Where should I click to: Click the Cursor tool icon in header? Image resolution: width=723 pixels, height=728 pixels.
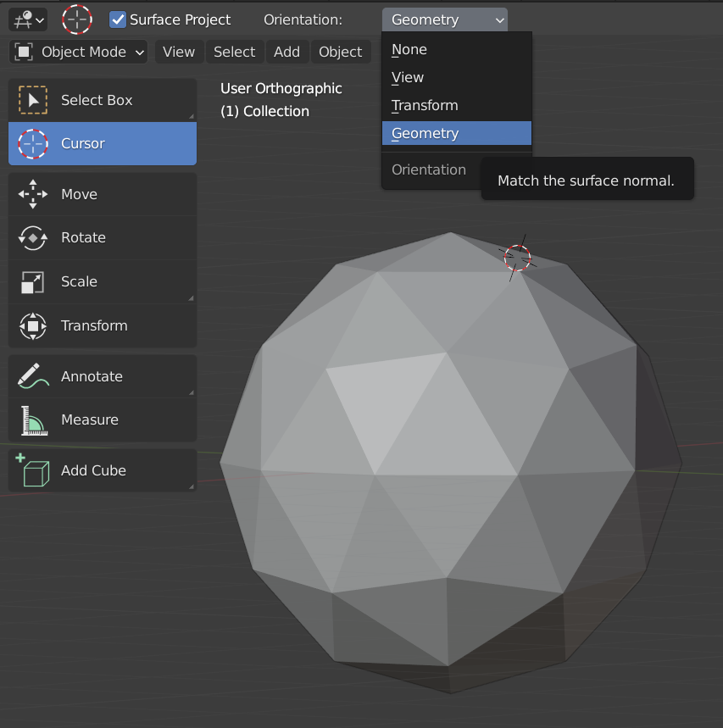[77, 19]
